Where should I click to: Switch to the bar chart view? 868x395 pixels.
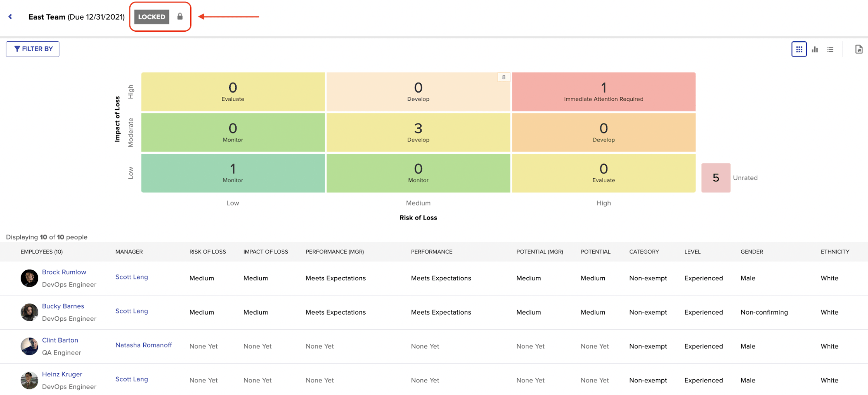pos(815,49)
